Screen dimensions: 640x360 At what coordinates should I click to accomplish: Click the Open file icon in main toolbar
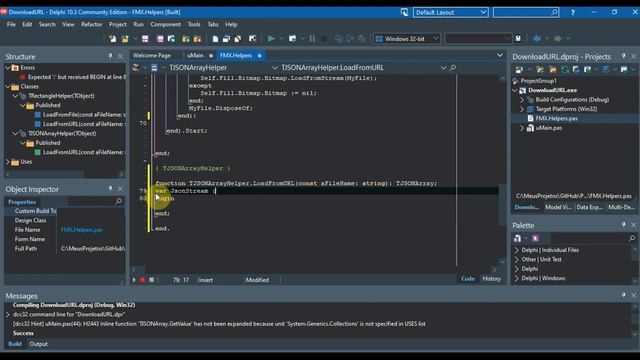click(125, 39)
